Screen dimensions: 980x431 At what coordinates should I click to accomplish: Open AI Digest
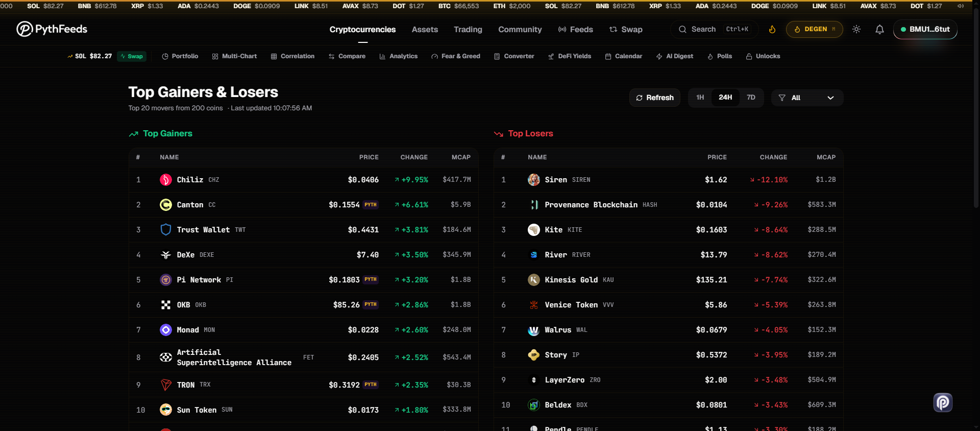coord(675,56)
